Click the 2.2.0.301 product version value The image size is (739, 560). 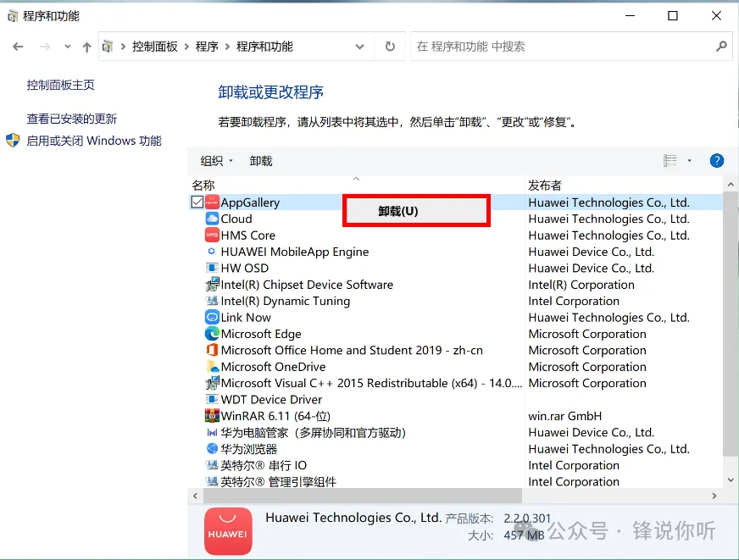point(527,518)
